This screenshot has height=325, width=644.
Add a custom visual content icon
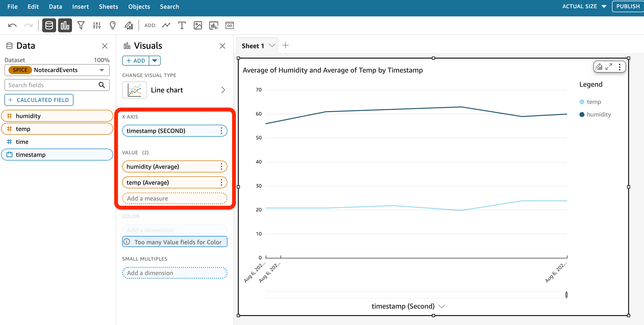tap(214, 25)
